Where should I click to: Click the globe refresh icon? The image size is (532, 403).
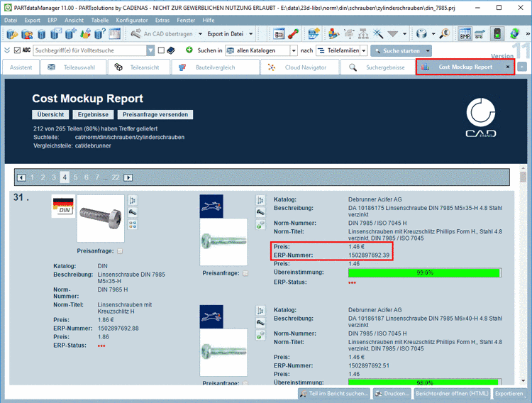515,34
